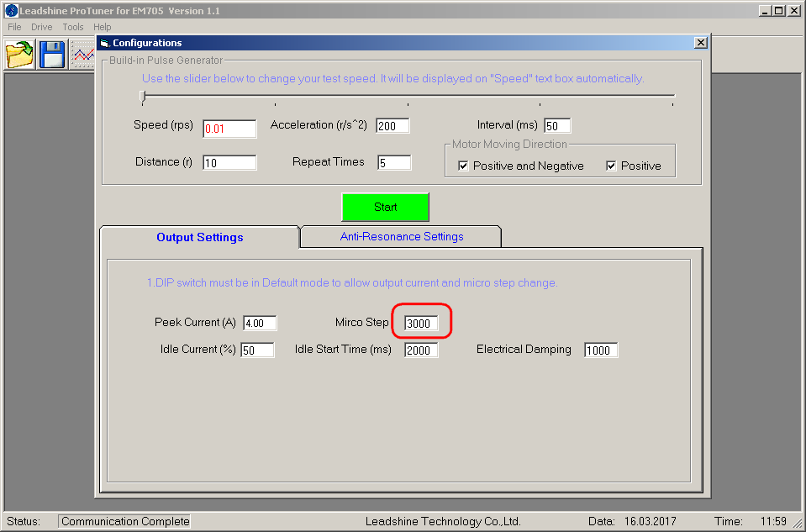The image size is (806, 532).
Task: Click the Idle Start Time field
Action: point(422,350)
